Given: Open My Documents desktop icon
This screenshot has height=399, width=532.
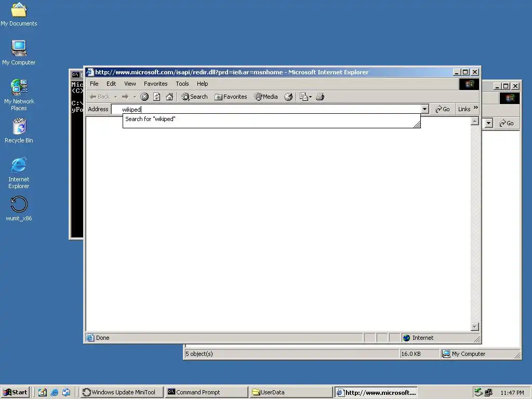Looking at the screenshot, I should [x=19, y=15].
